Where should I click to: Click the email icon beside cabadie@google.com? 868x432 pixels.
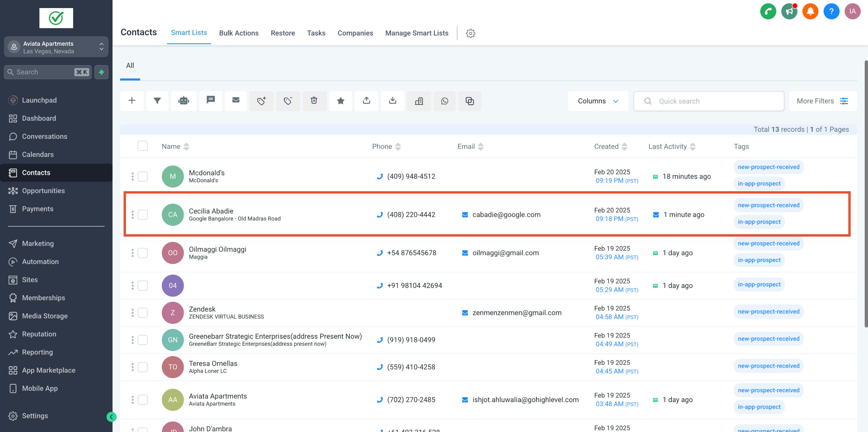coord(465,215)
